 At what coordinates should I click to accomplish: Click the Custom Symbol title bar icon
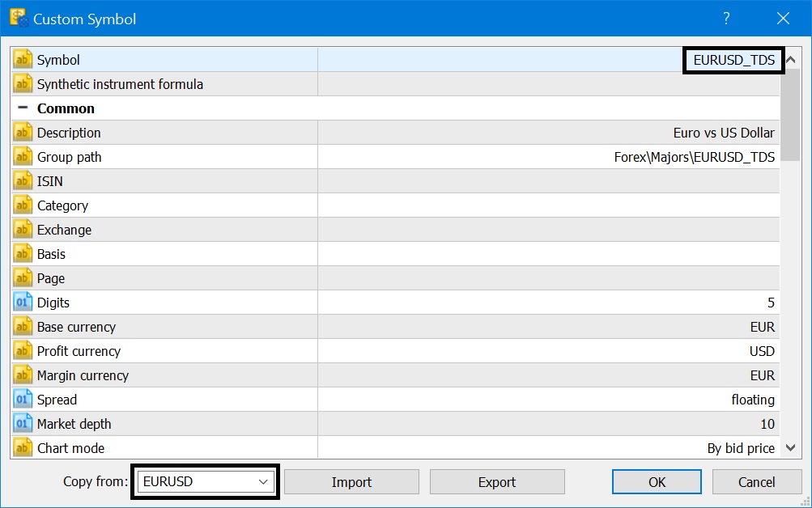click(18, 18)
